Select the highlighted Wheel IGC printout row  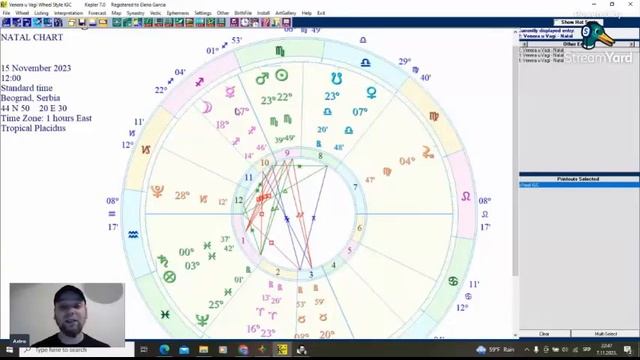[579, 185]
